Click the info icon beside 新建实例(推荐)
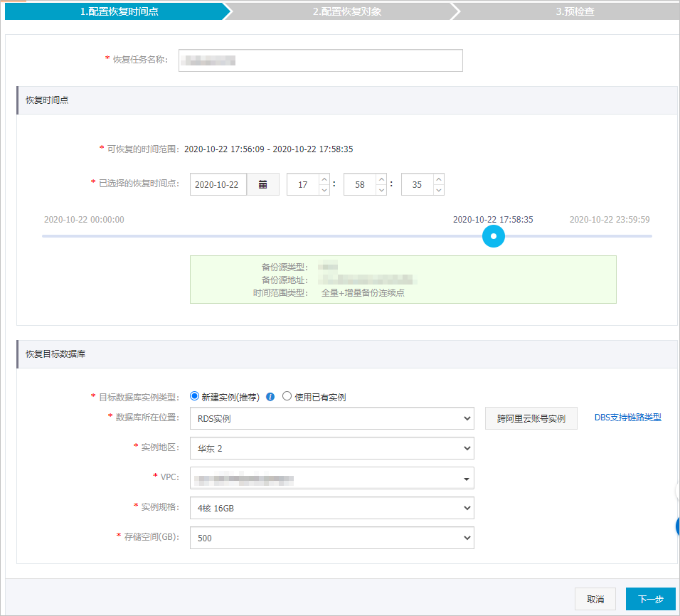 (x=270, y=397)
